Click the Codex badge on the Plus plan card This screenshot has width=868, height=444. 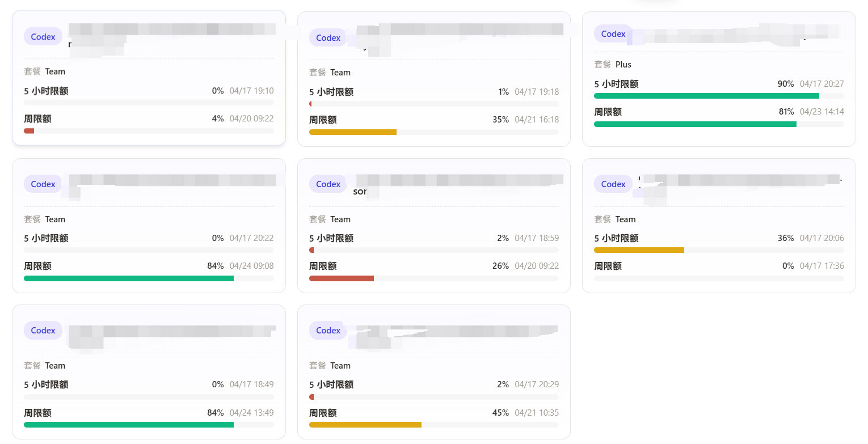tap(613, 34)
